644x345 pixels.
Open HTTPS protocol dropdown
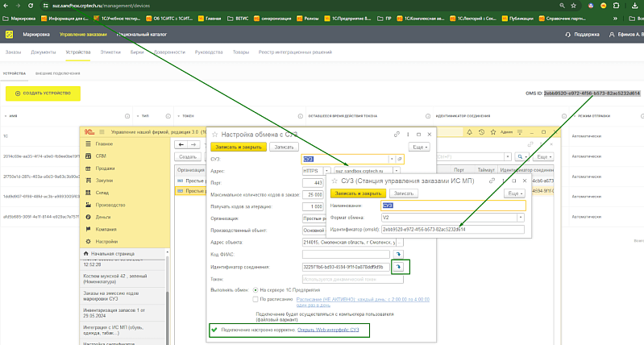tap(327, 171)
